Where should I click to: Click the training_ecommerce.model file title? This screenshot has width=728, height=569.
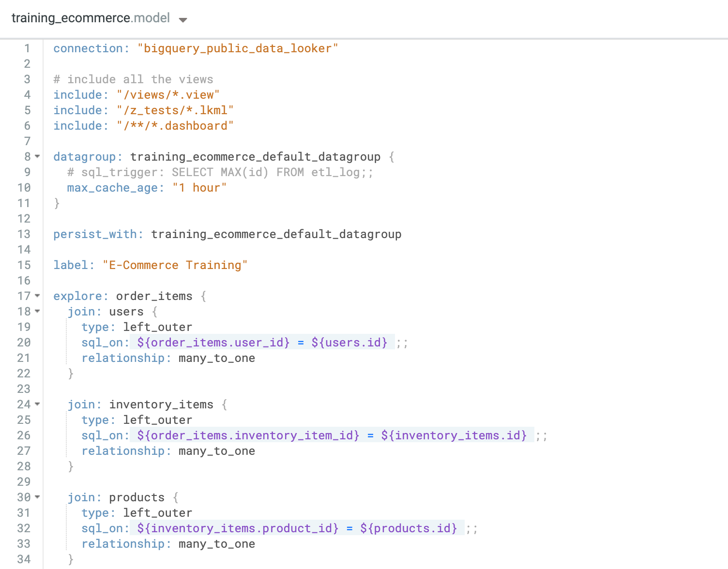91,18
